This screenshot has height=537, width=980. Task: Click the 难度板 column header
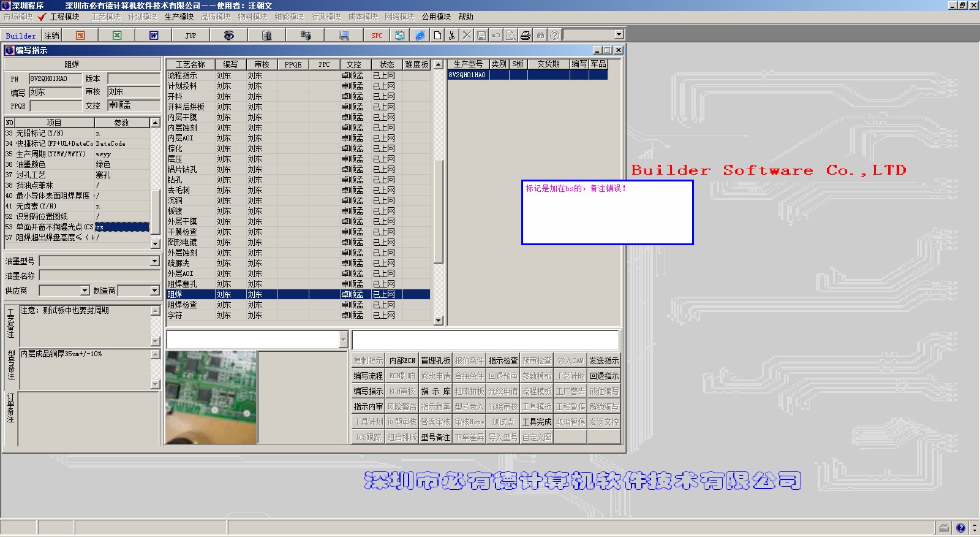(x=417, y=64)
